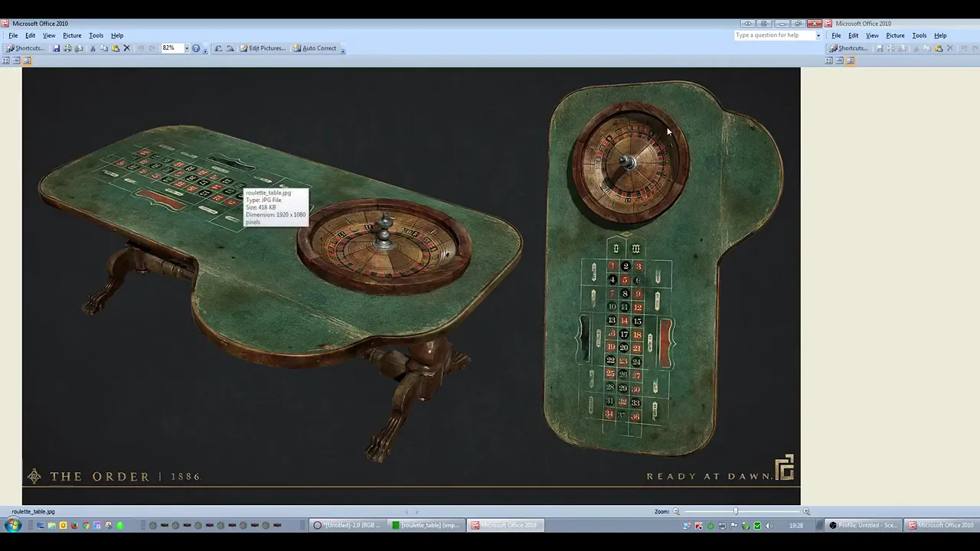980x551 pixels.
Task: Open the Tools menu in the main window
Action: [96, 35]
